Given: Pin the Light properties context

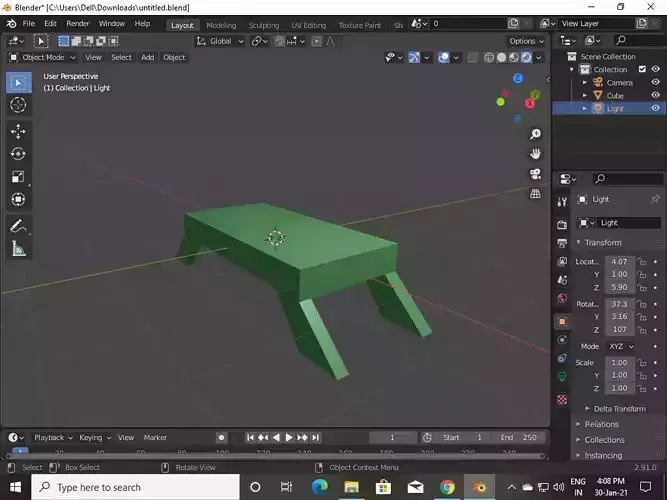Looking at the screenshot, I should pyautogui.click(x=655, y=199).
